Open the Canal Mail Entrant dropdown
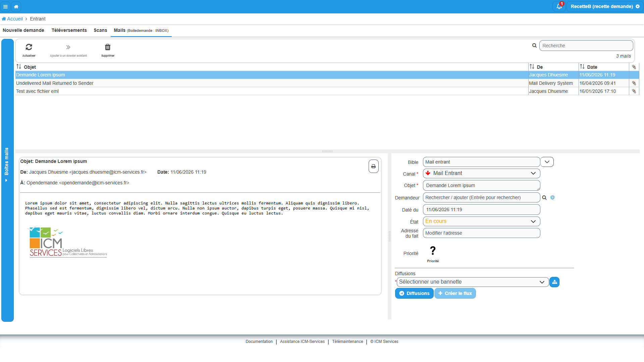 coord(481,173)
